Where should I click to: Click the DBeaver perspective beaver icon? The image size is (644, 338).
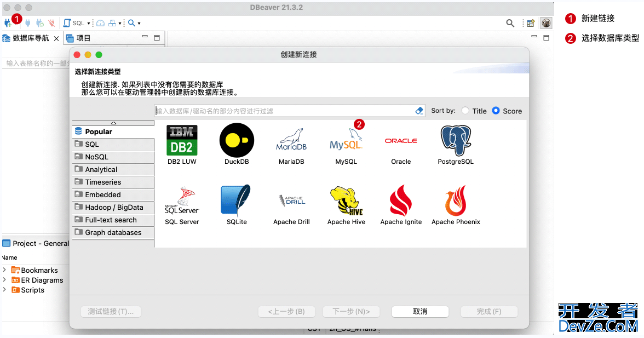pyautogui.click(x=546, y=23)
